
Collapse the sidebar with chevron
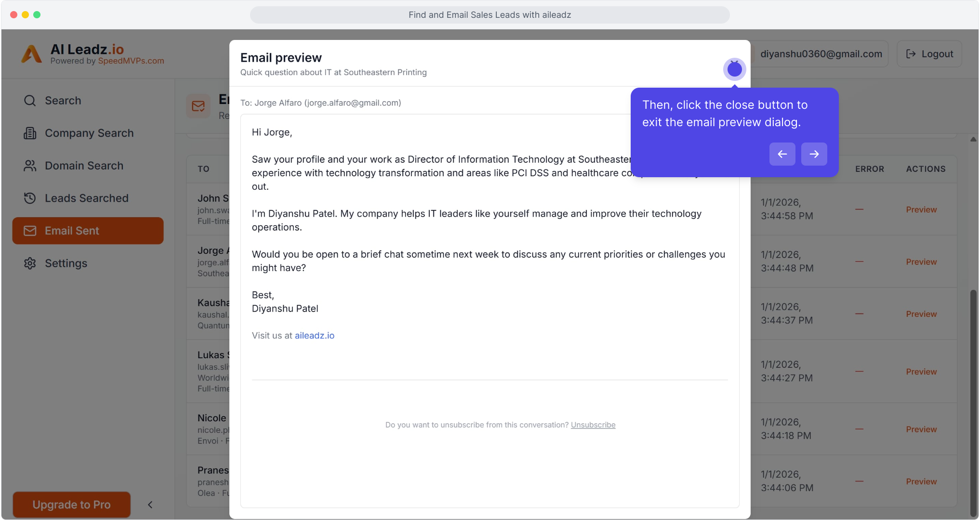click(x=150, y=505)
